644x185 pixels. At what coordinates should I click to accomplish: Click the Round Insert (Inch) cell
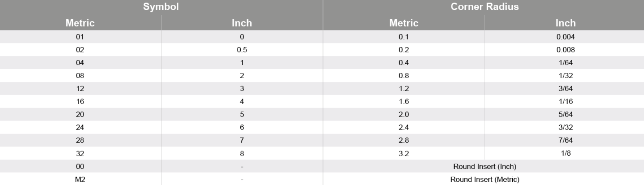point(484,166)
